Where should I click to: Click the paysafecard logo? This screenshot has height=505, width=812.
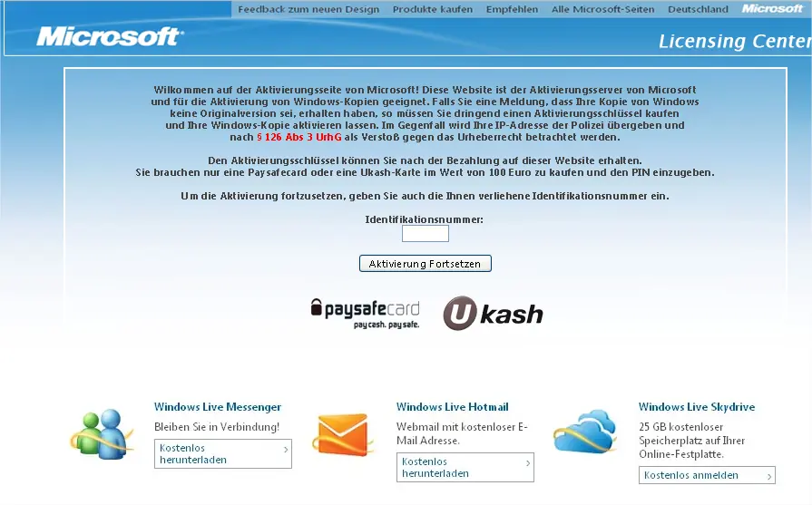tap(365, 313)
